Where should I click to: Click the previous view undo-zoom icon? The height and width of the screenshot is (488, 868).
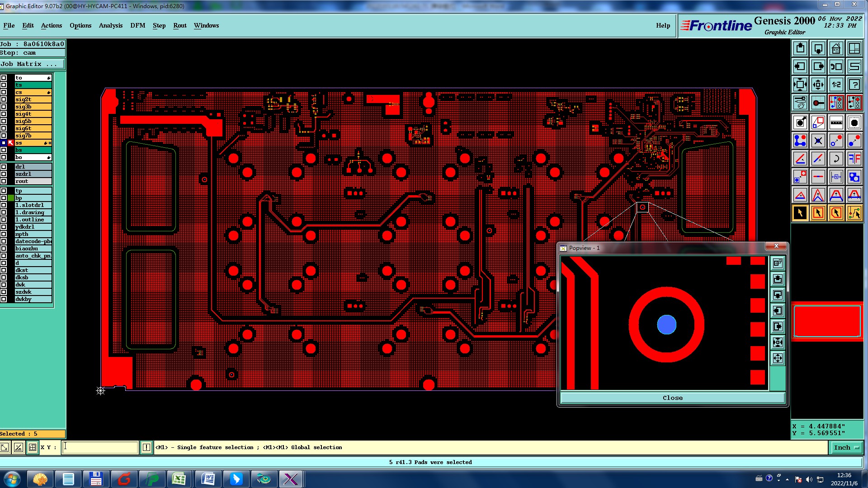[x=836, y=66]
